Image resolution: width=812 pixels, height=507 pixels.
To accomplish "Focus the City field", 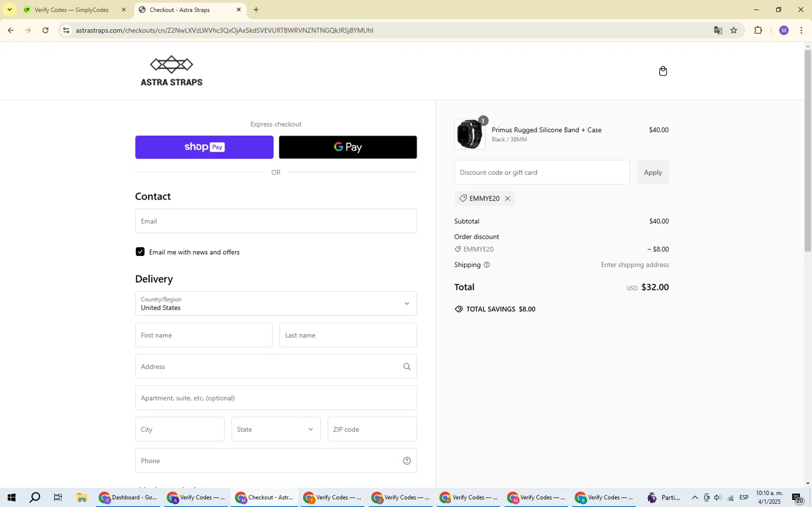I will [x=180, y=430].
